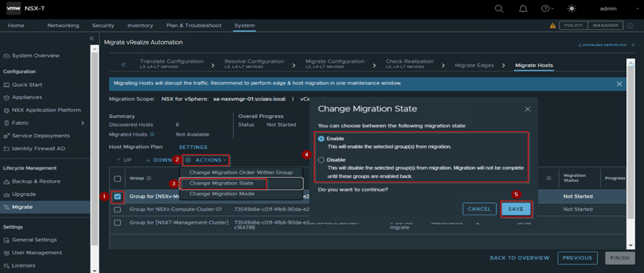Open the notifications bell icon

(522, 9)
